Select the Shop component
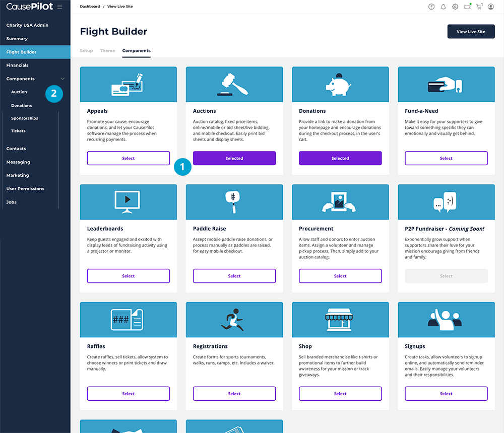Screen dimensions: 504x433 click(x=340, y=394)
